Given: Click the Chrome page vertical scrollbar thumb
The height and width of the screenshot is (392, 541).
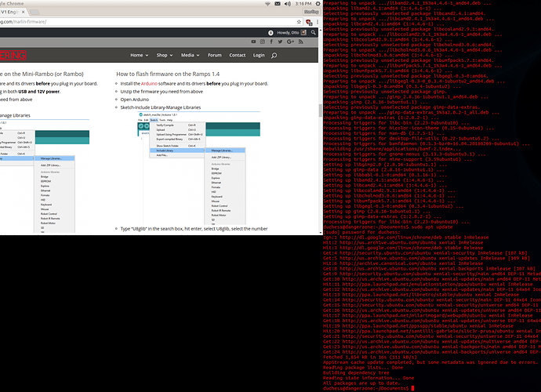Looking at the screenshot, I should pos(320,111).
